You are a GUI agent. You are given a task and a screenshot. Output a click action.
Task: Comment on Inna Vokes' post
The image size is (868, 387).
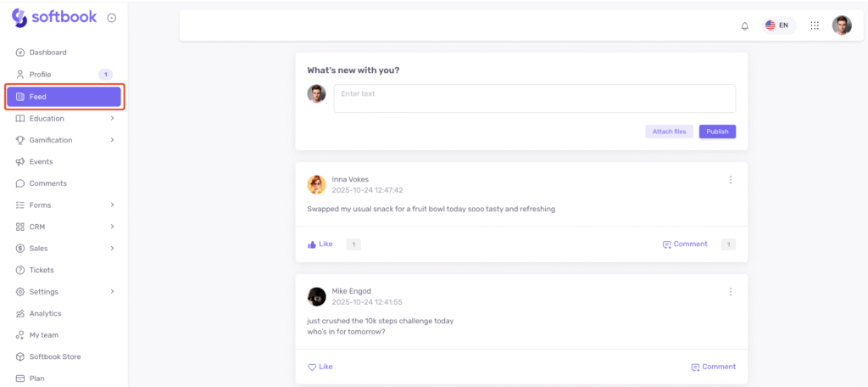coord(685,244)
